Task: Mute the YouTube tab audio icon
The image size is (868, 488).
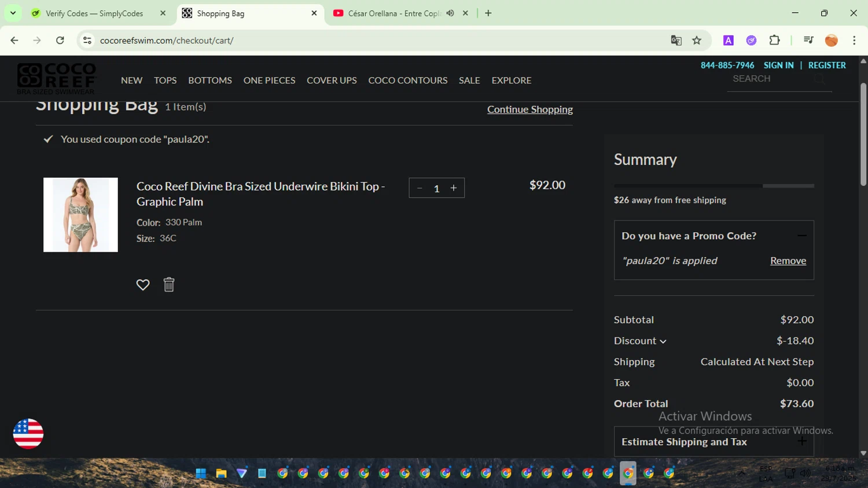Action: click(450, 13)
